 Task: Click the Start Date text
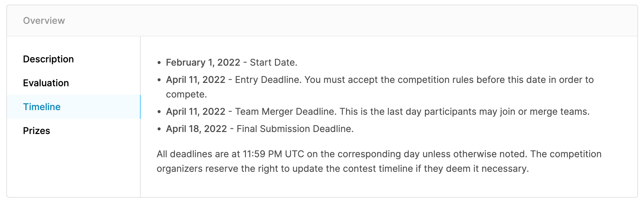[x=273, y=62]
